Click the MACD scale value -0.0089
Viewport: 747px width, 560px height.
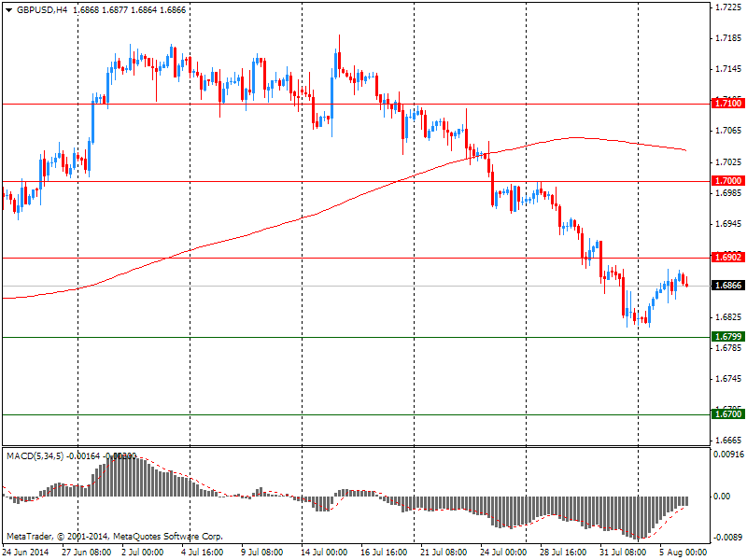tap(727, 538)
